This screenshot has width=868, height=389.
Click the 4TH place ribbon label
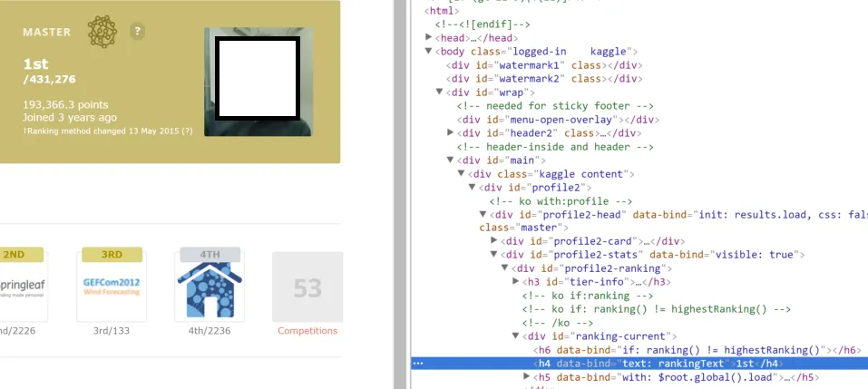point(210,255)
